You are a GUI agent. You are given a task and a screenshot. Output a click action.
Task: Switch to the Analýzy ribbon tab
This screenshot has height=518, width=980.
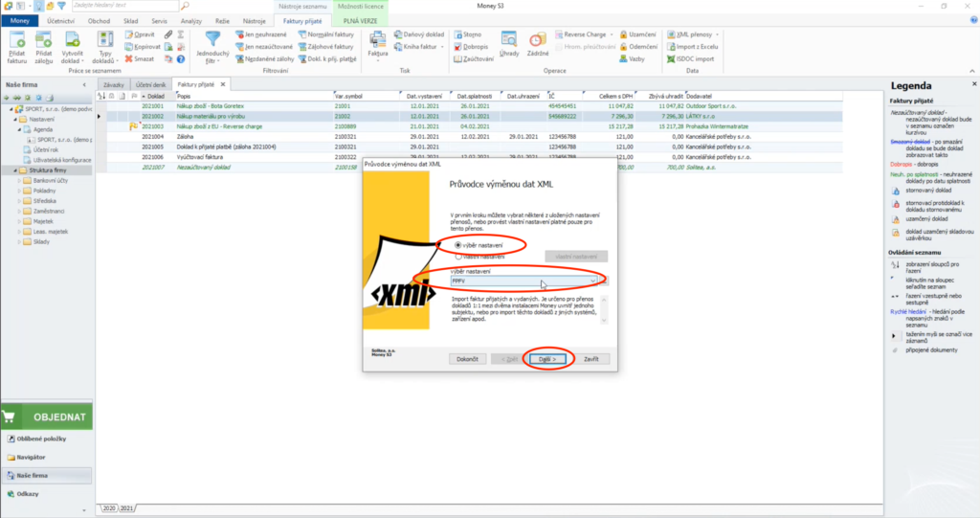coord(191,21)
